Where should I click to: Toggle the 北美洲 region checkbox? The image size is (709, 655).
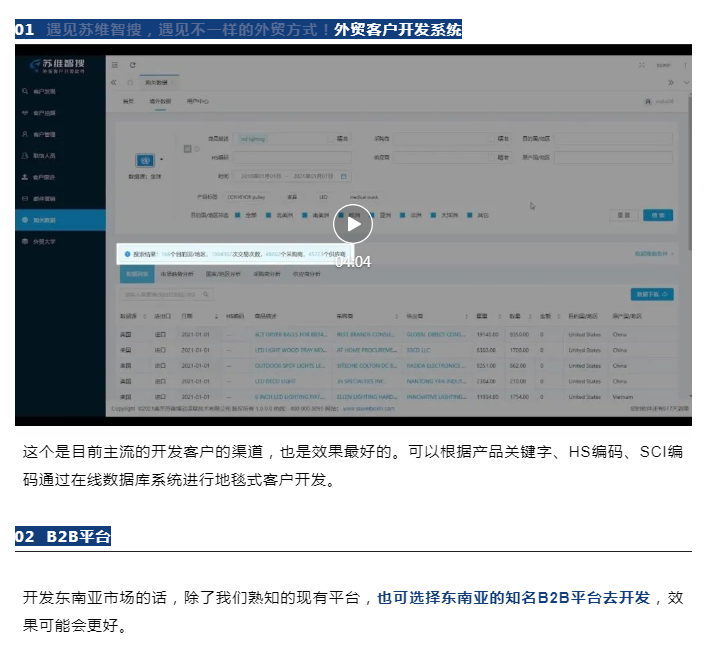pyautogui.click(x=269, y=215)
